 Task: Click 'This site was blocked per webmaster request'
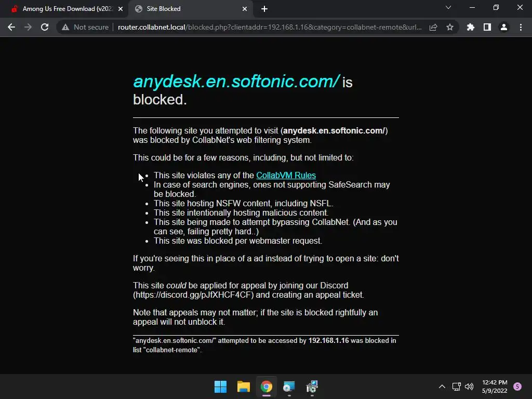[x=238, y=241]
